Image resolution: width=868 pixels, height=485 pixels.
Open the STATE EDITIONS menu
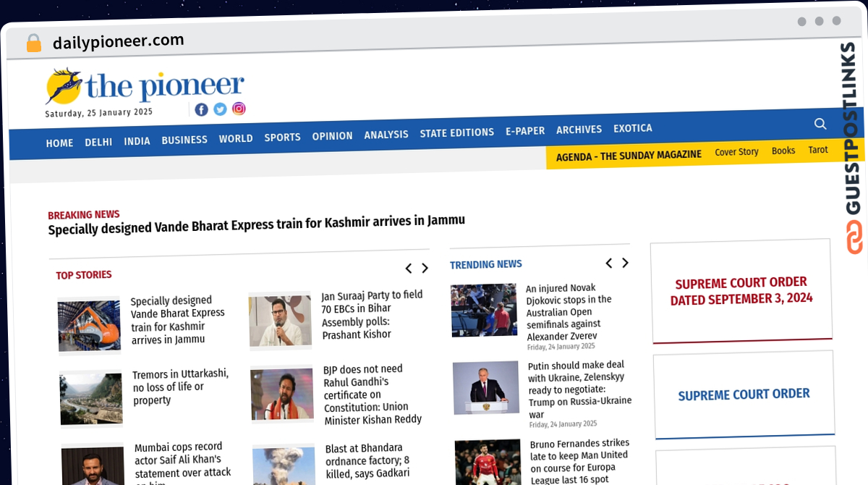point(457,132)
